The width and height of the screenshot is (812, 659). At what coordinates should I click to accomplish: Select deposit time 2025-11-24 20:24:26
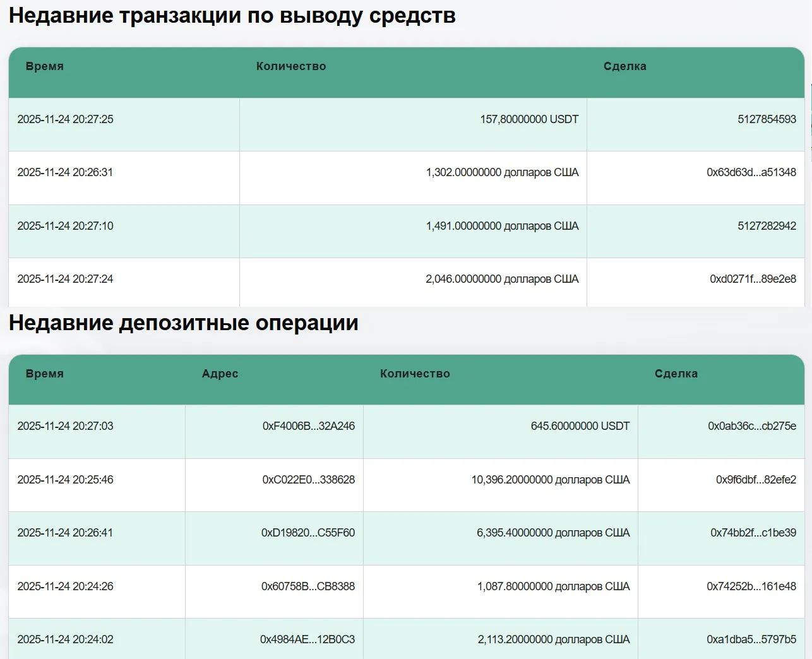tap(66, 586)
